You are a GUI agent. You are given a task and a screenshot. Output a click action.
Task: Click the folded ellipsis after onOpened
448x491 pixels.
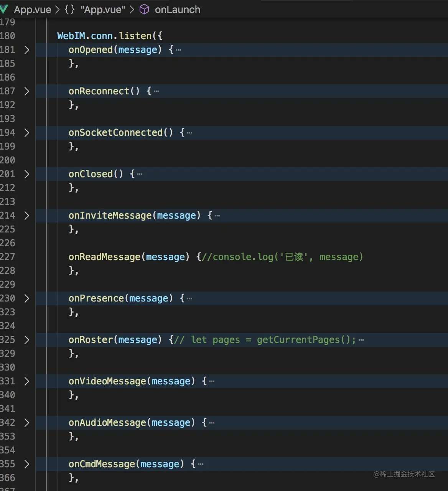[178, 50]
